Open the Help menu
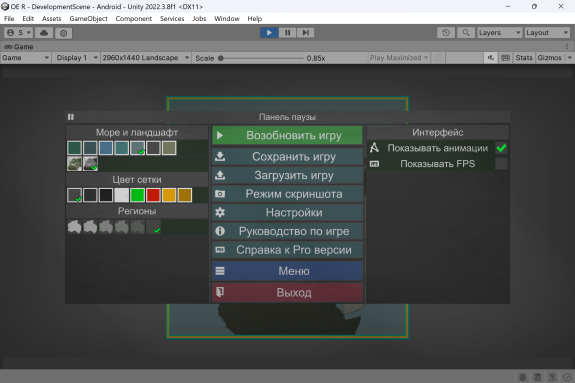Image resolution: width=575 pixels, height=383 pixels. [254, 18]
